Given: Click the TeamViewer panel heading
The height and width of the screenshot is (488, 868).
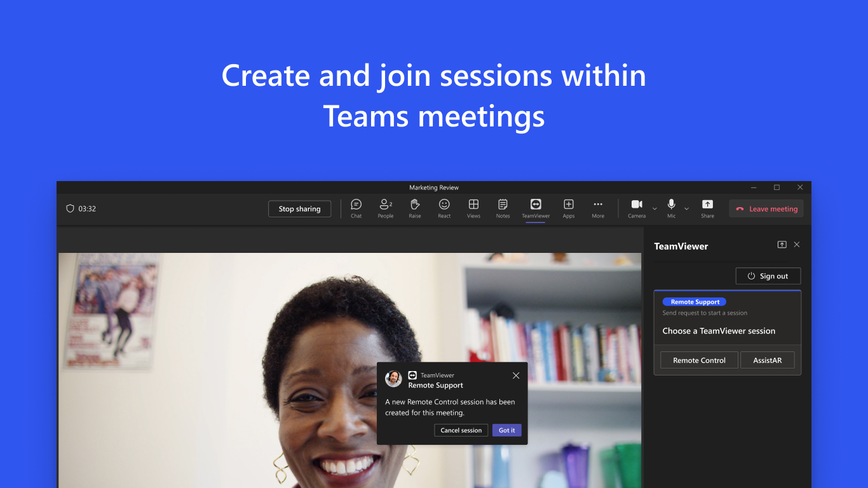Looking at the screenshot, I should click(681, 247).
